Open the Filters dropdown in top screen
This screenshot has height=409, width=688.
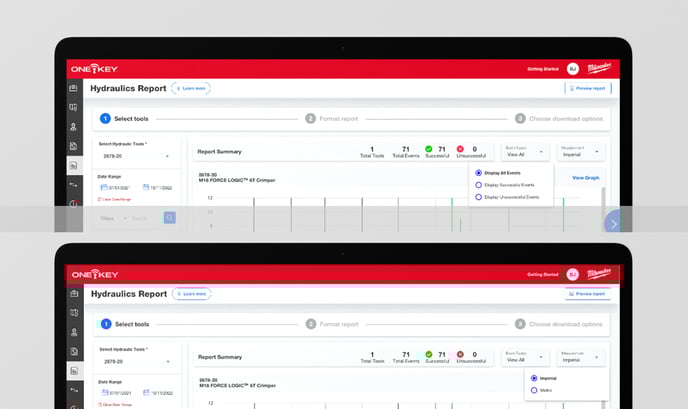coord(113,218)
